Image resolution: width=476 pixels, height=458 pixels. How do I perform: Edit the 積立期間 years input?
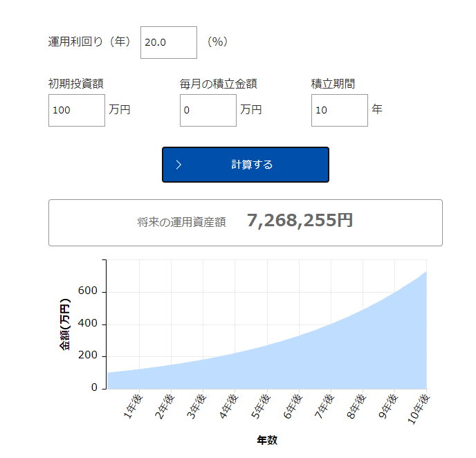(x=339, y=110)
